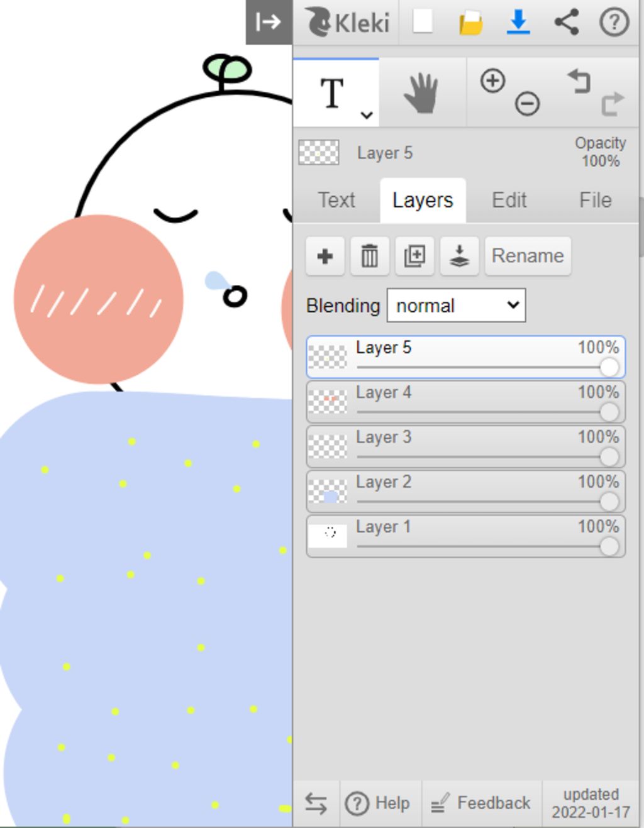Switch to the File tab
The height and width of the screenshot is (828, 644).
pyautogui.click(x=595, y=200)
